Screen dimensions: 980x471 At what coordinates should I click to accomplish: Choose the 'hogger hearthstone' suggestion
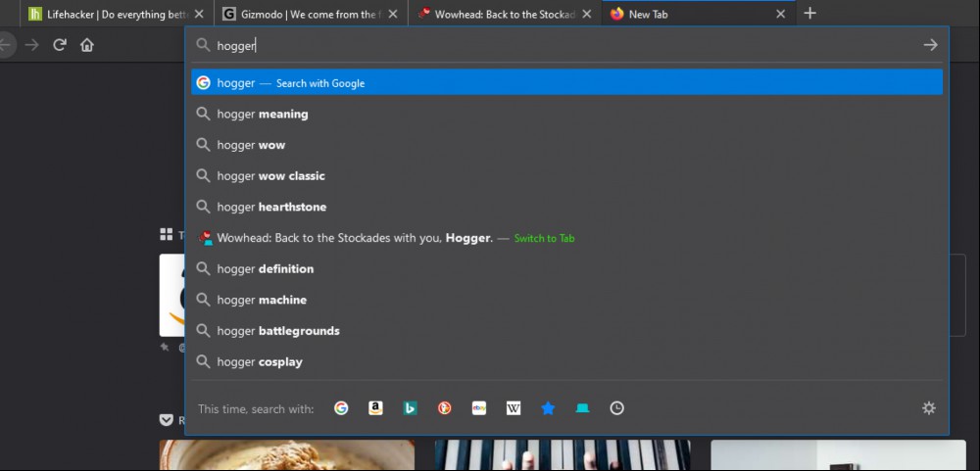(566, 207)
